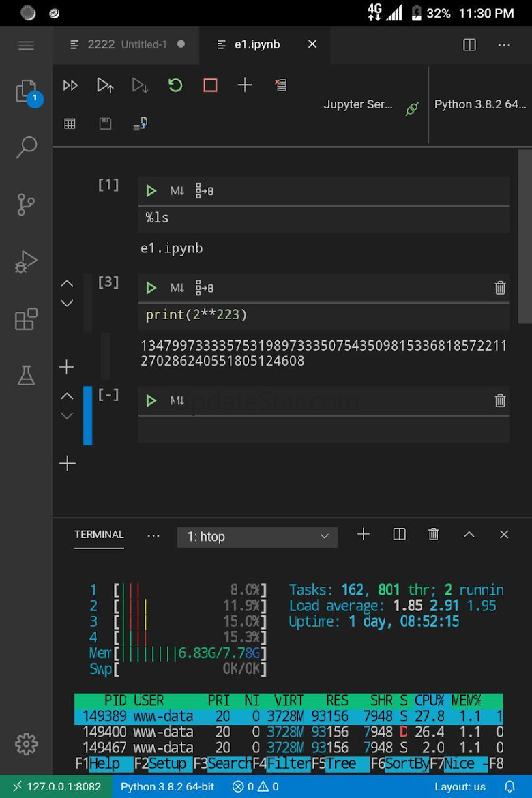The image size is (532, 798).
Task: Click inside the empty cell editor
Action: [x=324, y=430]
